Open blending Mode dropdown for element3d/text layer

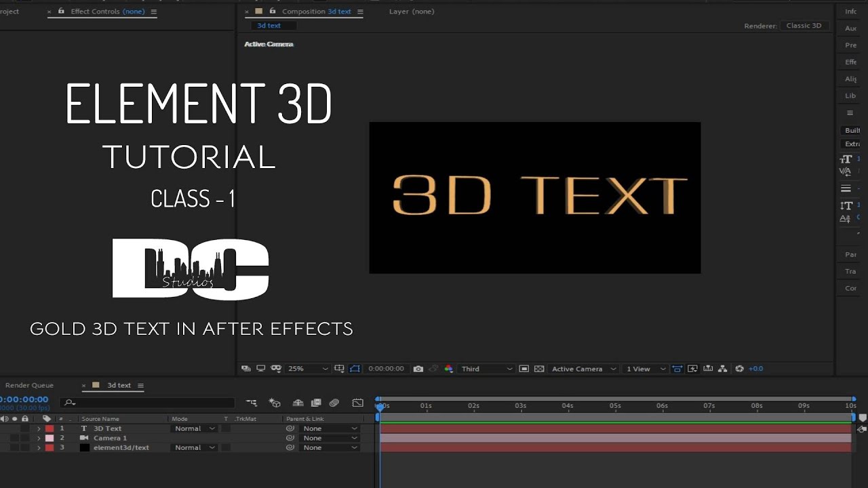tap(194, 447)
